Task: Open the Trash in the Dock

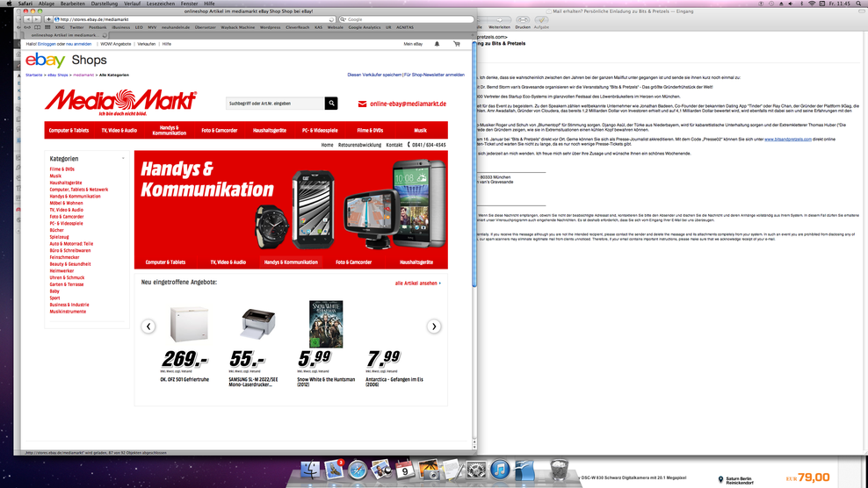Action: (x=559, y=470)
